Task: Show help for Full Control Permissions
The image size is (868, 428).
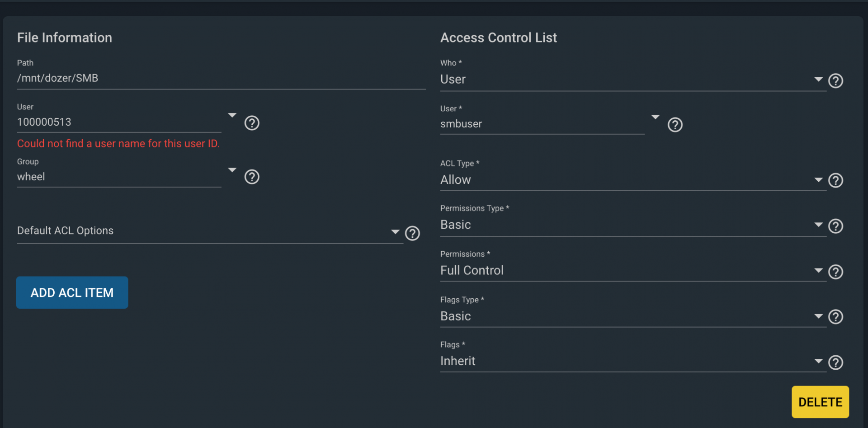Action: pyautogui.click(x=835, y=272)
